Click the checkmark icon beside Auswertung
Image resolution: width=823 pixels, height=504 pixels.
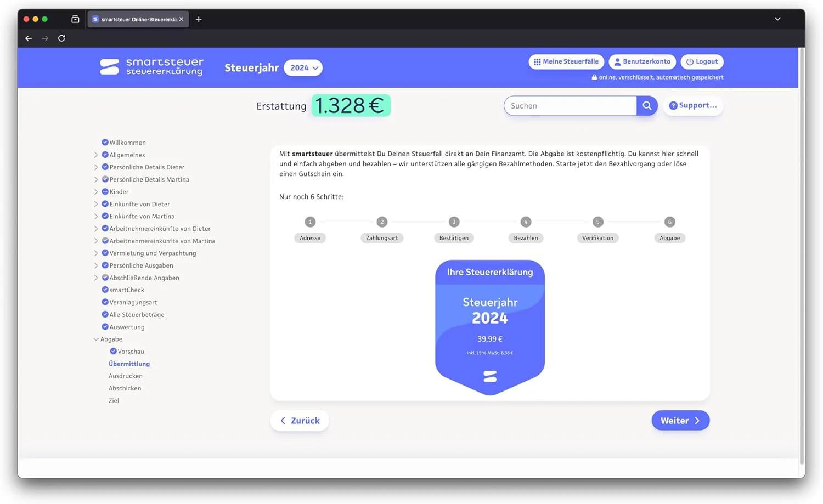click(x=105, y=326)
